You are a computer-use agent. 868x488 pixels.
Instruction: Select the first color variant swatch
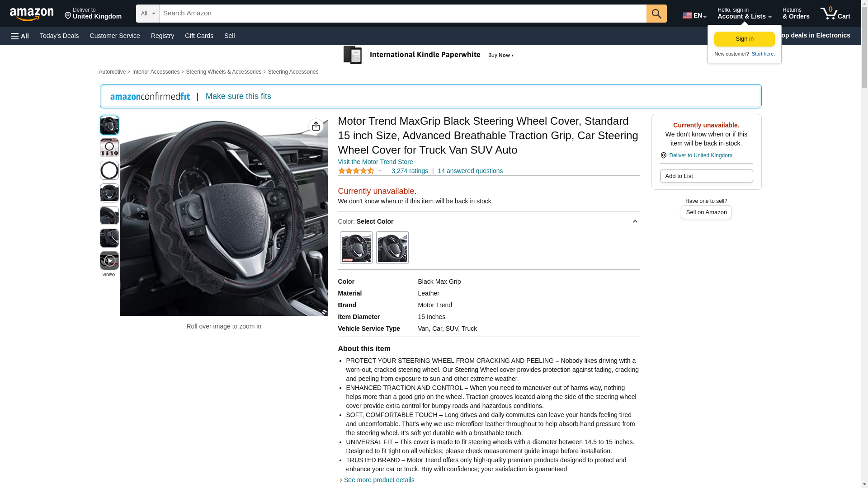(356, 248)
